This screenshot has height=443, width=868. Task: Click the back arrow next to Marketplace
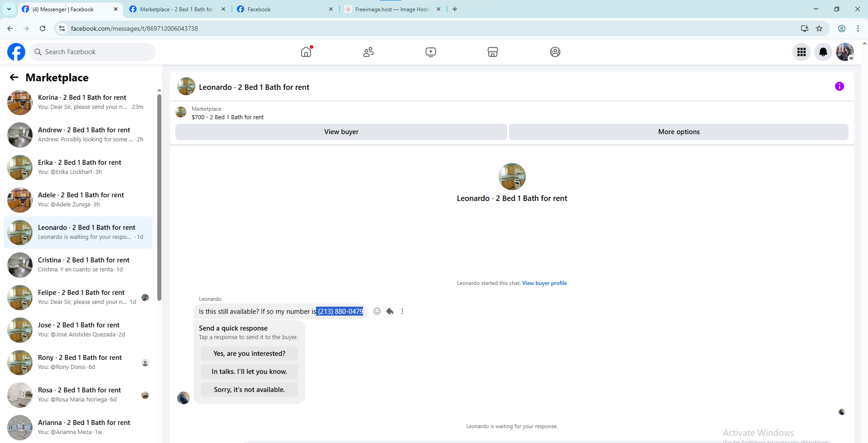[14, 78]
